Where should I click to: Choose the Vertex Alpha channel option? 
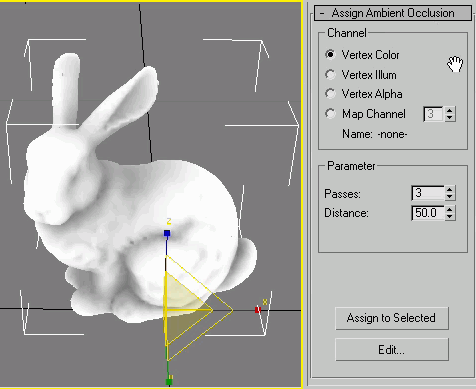click(330, 94)
